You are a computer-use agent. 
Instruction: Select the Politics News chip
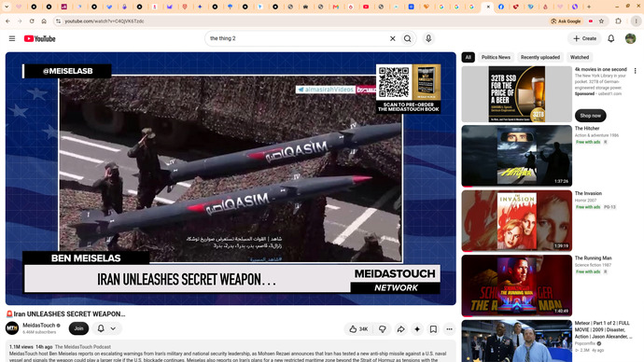pyautogui.click(x=496, y=58)
